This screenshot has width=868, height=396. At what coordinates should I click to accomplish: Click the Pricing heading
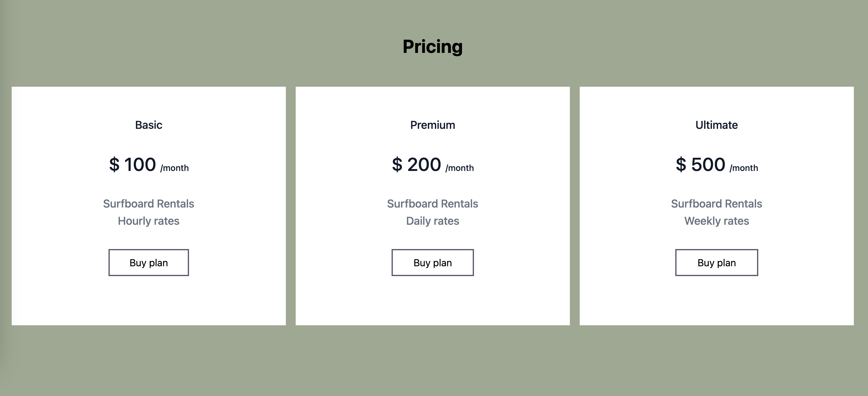pyautogui.click(x=432, y=46)
